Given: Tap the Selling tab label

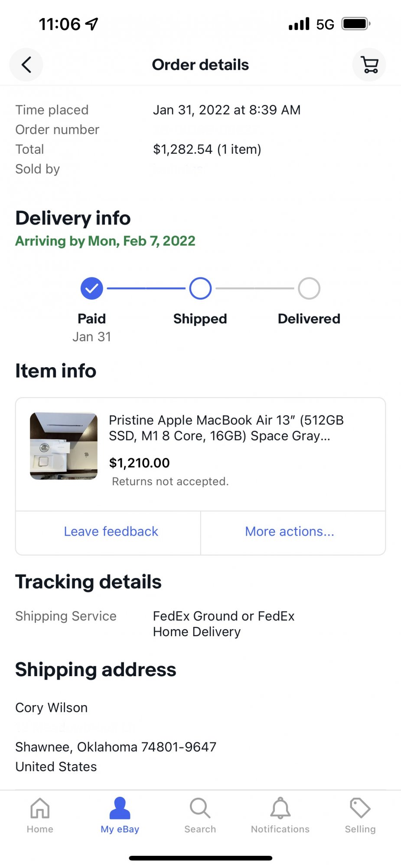Looking at the screenshot, I should (x=360, y=829).
